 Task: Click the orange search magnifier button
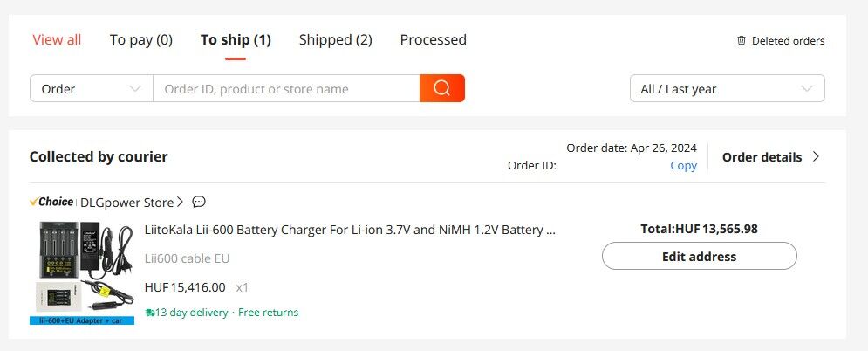(441, 88)
